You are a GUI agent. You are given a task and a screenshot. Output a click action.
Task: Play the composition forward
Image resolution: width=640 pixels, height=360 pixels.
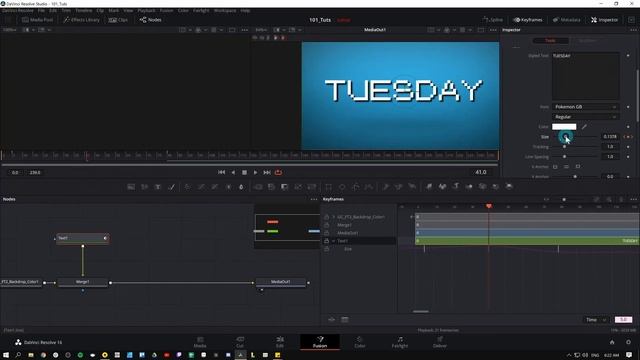pyautogui.click(x=256, y=172)
